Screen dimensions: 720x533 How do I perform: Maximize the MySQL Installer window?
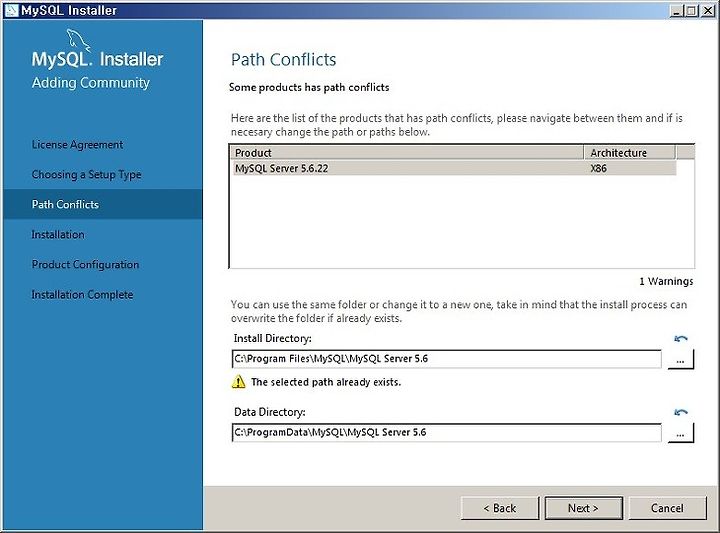[x=691, y=11]
